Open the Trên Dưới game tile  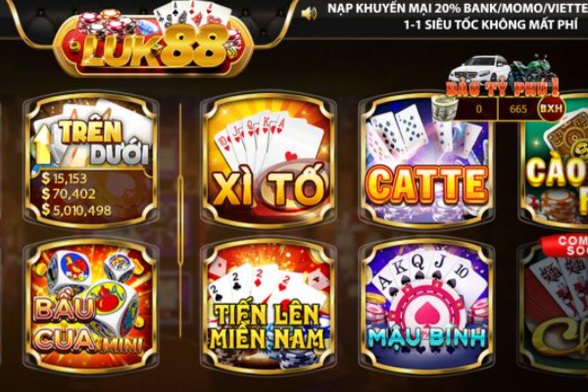(91, 161)
